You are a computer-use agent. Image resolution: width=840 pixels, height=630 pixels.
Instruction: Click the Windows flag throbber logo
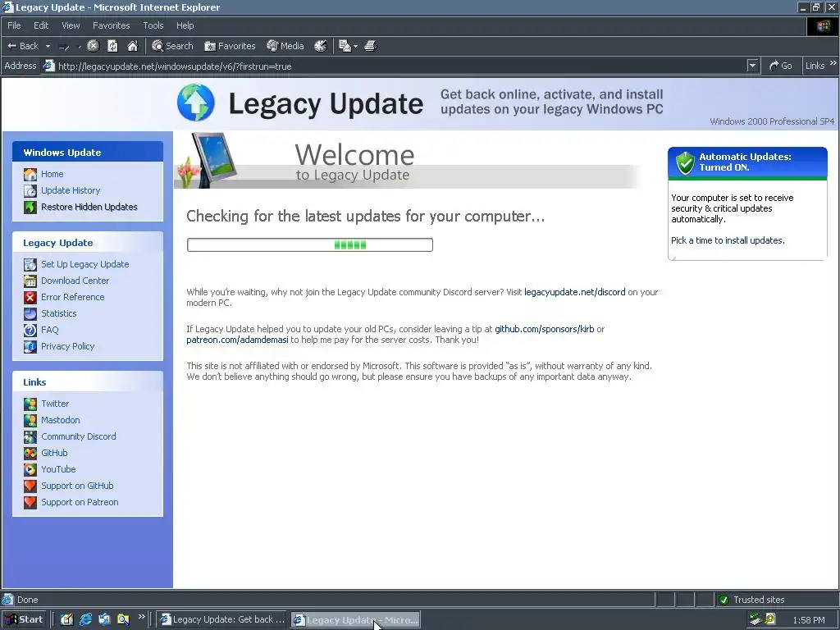pos(823,25)
